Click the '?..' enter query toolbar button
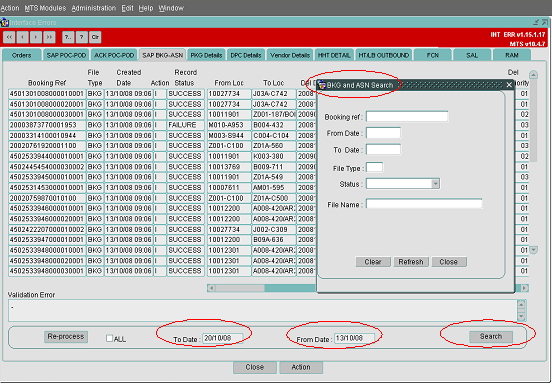Screen dimensions: 552x384 click(68, 37)
